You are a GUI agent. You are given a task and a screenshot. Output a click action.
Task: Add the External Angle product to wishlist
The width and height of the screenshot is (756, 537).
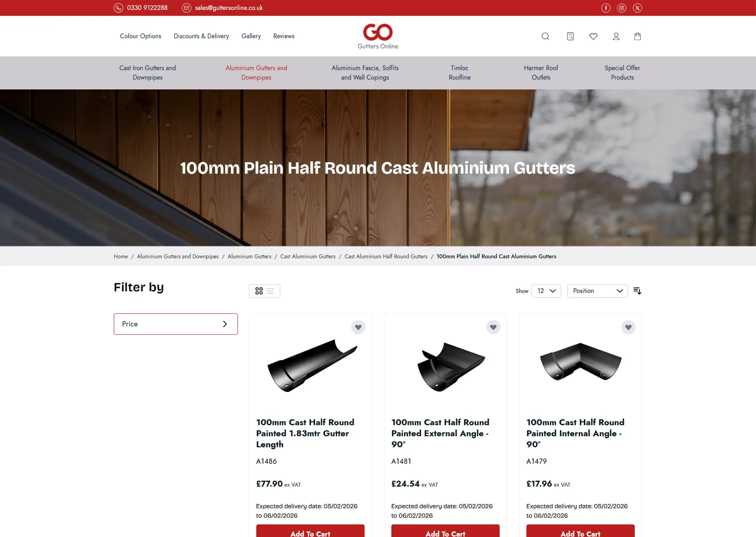coord(493,327)
